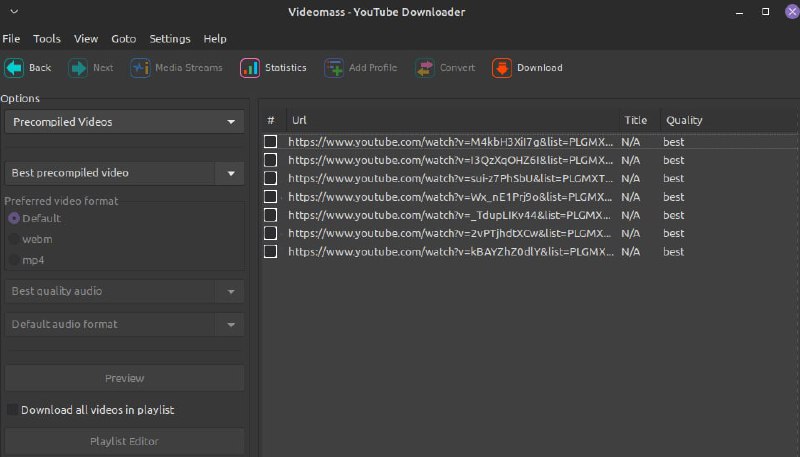Image resolution: width=800 pixels, height=457 pixels.
Task: Open the Goto menu
Action: click(x=123, y=39)
